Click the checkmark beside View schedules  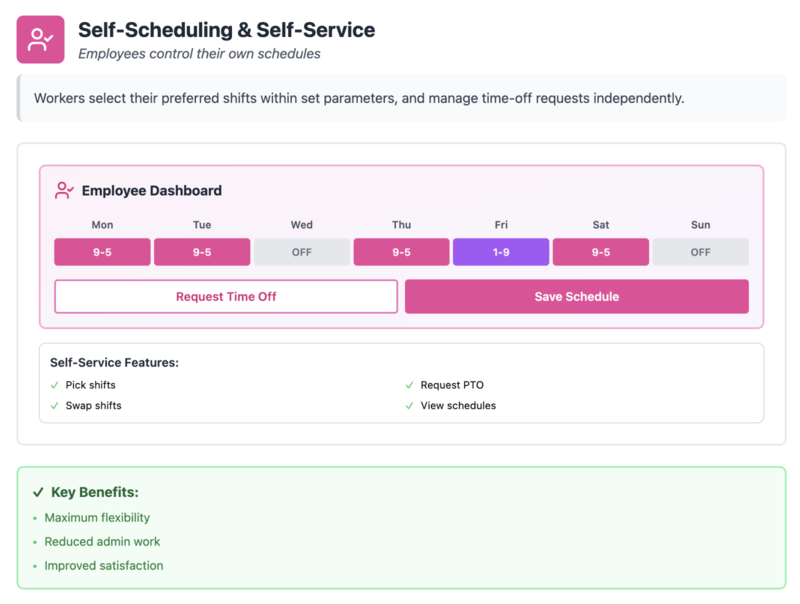click(410, 406)
